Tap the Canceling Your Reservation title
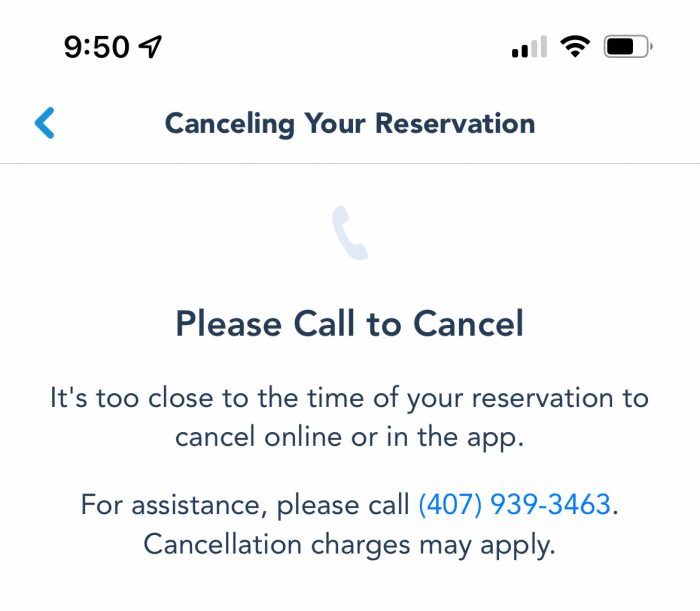700x611 pixels. click(350, 124)
